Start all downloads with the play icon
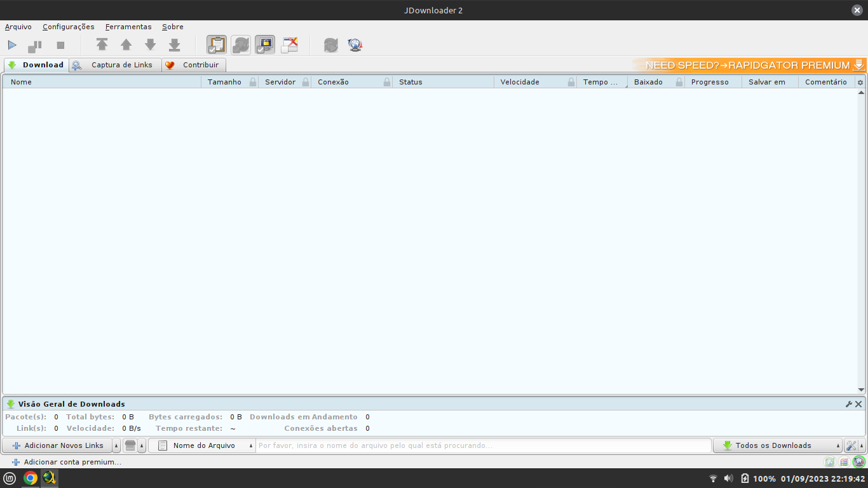Screen dimensions: 868x488 12,45
